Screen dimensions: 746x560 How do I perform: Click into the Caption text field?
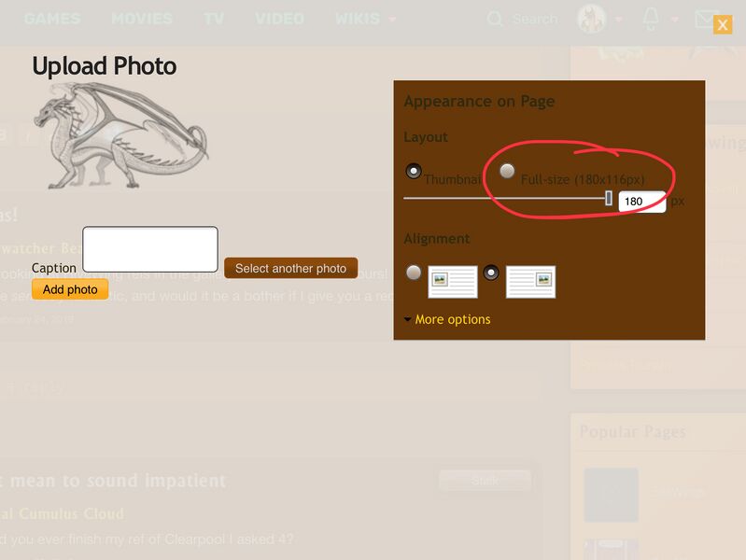coord(150,249)
